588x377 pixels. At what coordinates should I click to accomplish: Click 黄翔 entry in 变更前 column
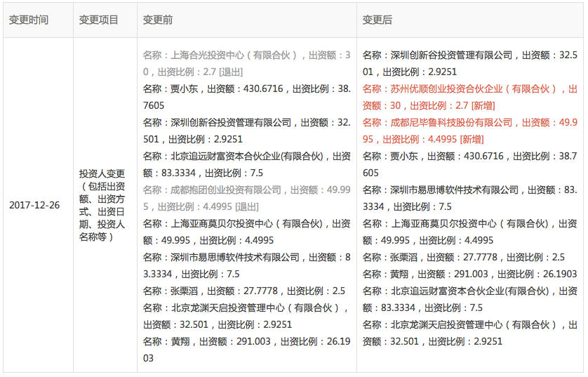(x=247, y=350)
